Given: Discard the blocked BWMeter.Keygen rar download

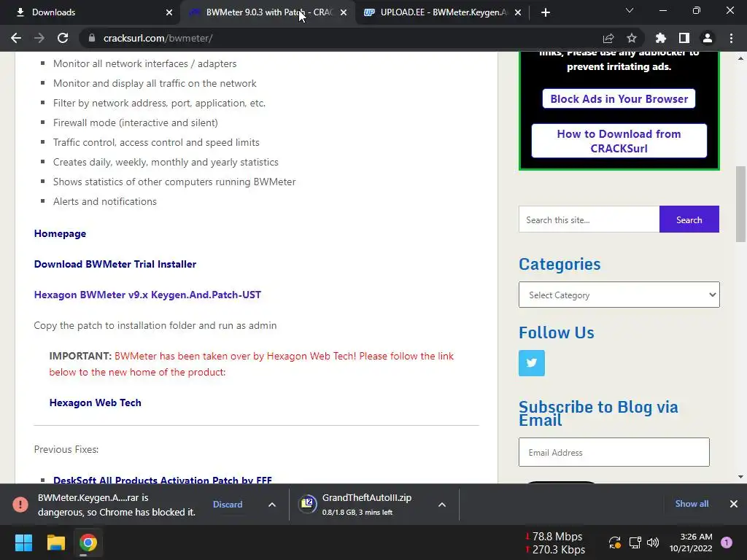Looking at the screenshot, I should 228,505.
